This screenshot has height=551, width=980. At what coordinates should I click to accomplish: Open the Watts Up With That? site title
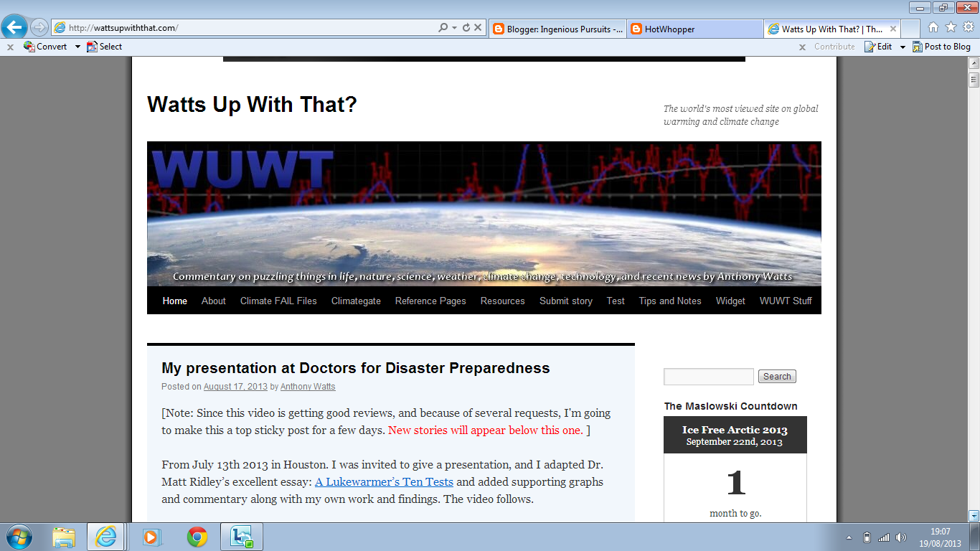(252, 105)
